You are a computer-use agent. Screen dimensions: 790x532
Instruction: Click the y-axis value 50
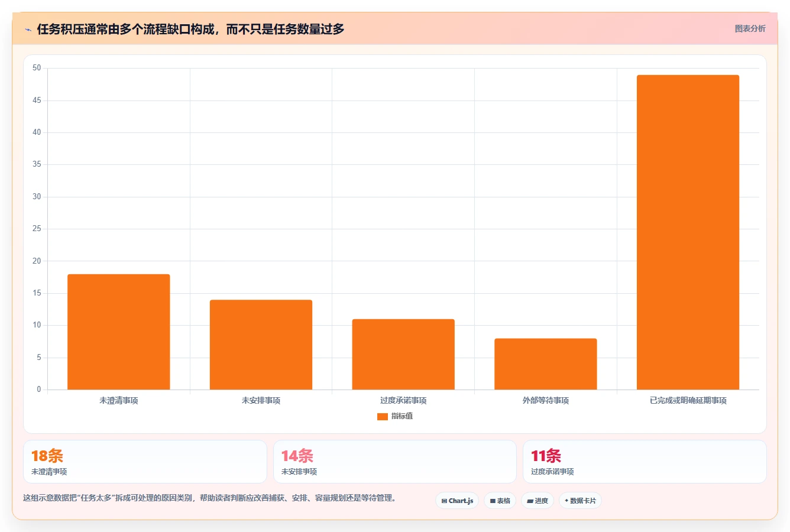(37, 68)
